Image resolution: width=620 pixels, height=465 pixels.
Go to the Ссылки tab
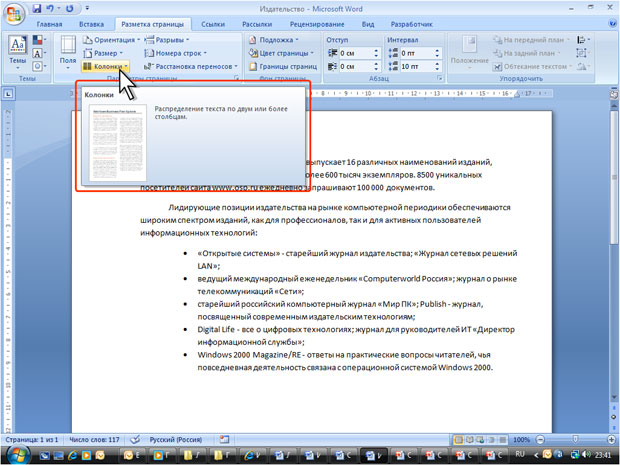click(213, 24)
